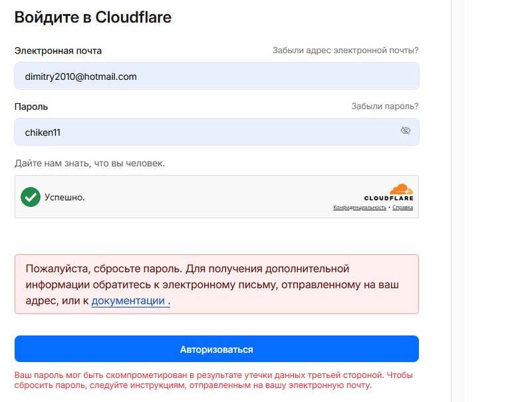Open the 'Справка' link in the widget
532x402 pixels.
pos(402,208)
